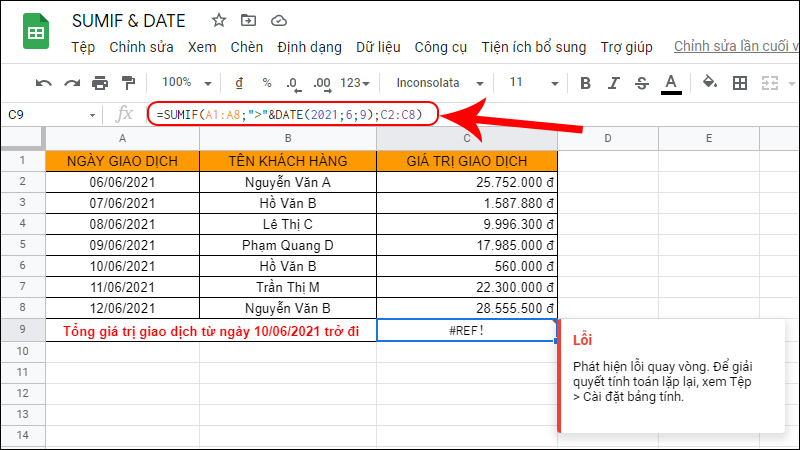
Task: Toggle strikethrough formatting
Action: point(642,83)
